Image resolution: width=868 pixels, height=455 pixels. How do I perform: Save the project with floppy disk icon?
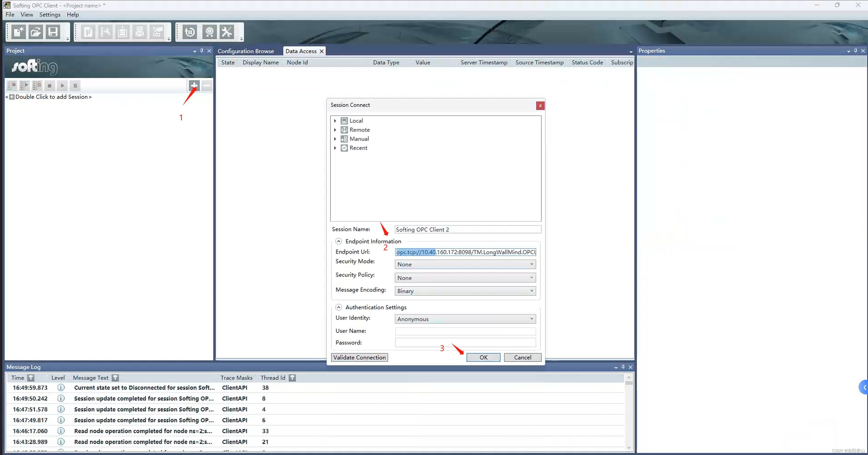pyautogui.click(x=53, y=32)
